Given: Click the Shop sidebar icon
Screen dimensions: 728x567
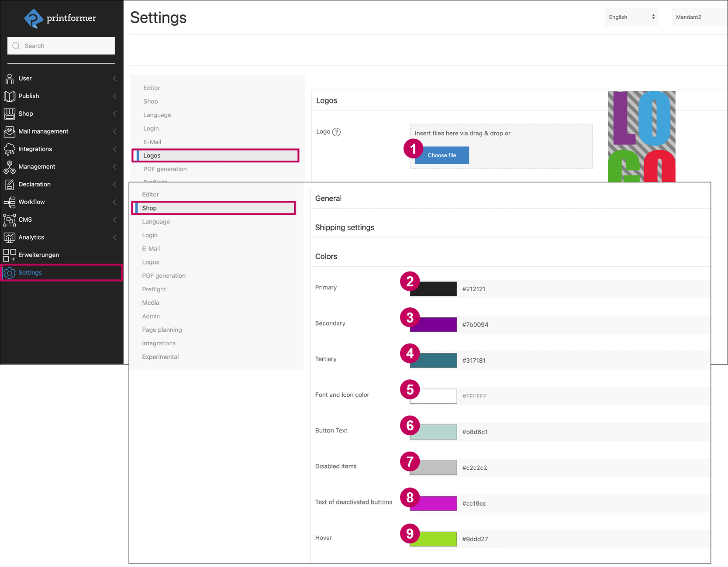Looking at the screenshot, I should pos(10,113).
